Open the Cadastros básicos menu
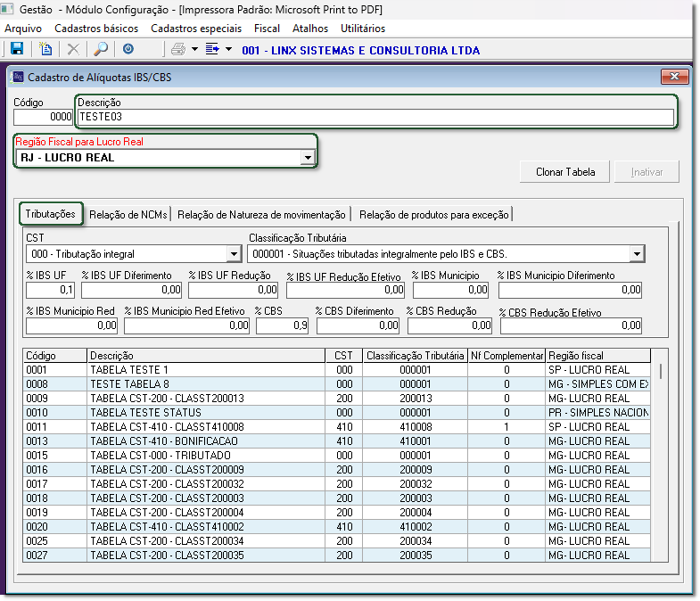Screen dimensions: 700x601 click(95, 29)
